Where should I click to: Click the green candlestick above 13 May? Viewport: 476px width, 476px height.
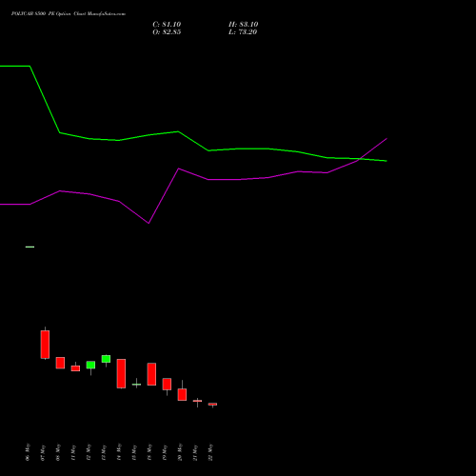(x=106, y=359)
